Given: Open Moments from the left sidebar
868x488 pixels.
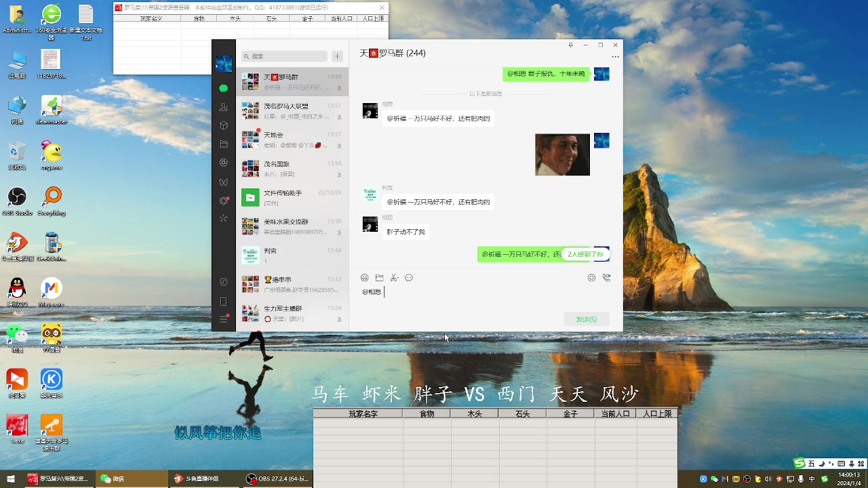Looking at the screenshot, I should (224, 163).
